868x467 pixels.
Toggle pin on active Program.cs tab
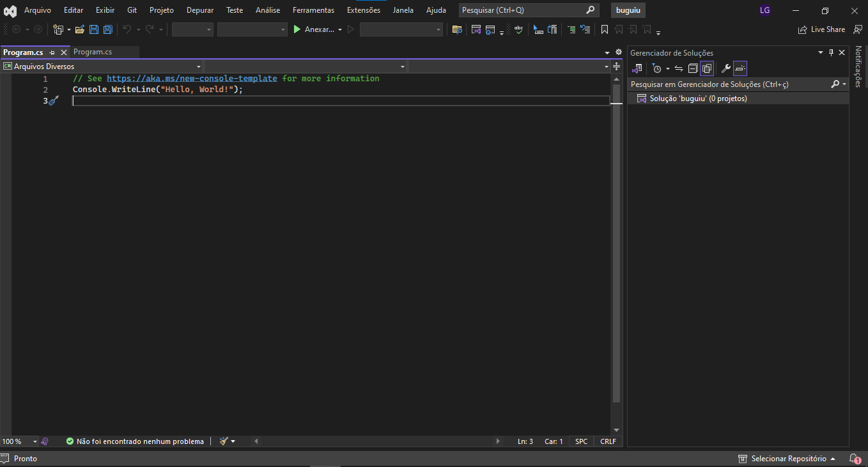(52, 52)
